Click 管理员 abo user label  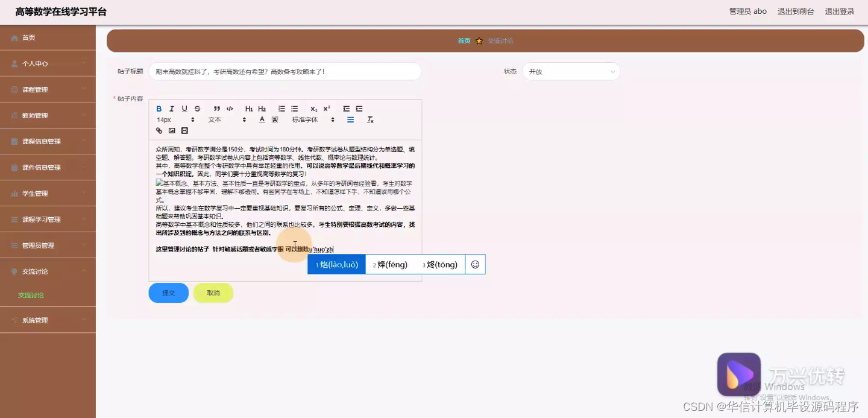[x=748, y=11]
